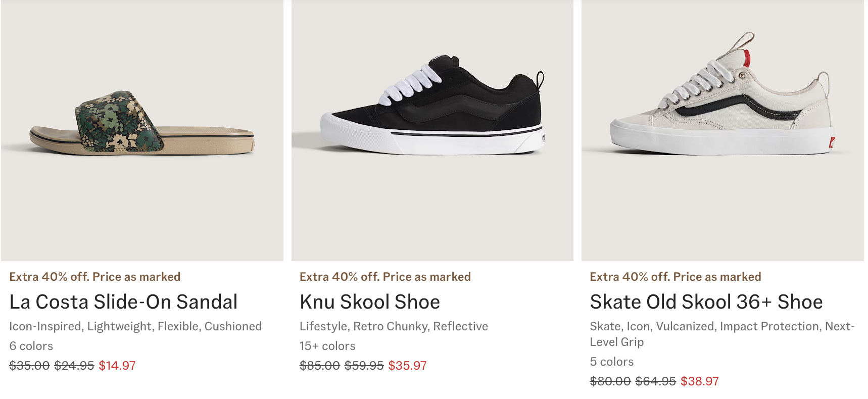Click the "15+ colors" text for Knu Skool
The image size is (868, 399).
click(327, 346)
